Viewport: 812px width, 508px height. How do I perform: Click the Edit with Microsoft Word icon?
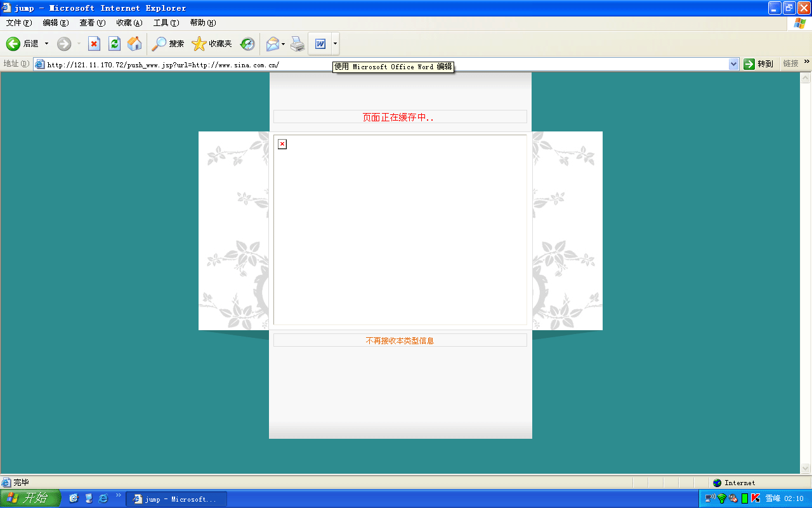tap(320, 44)
